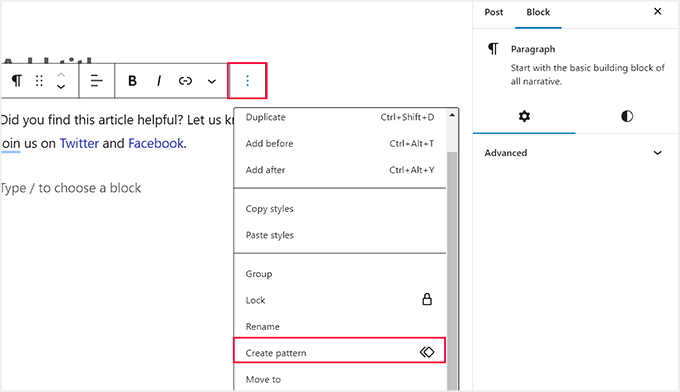
Task: Open the text alignment tool
Action: pos(96,81)
